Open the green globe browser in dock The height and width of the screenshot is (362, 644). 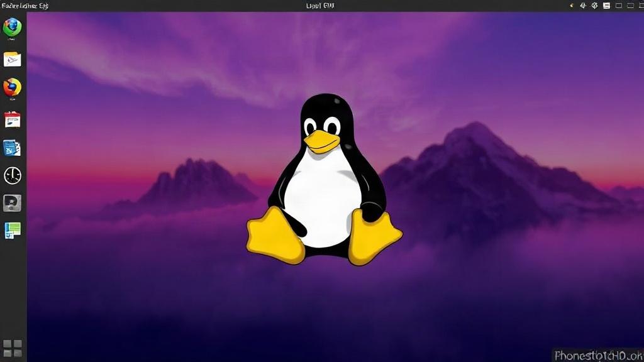click(x=13, y=28)
